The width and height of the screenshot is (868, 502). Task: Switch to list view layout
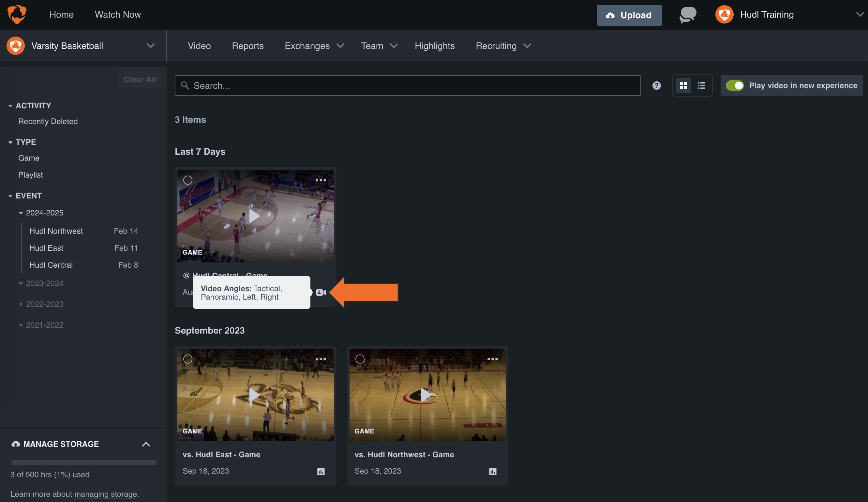(701, 85)
